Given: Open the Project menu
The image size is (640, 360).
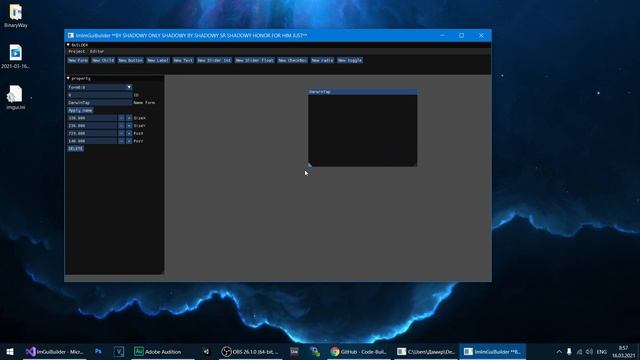Looking at the screenshot, I should (76, 51).
